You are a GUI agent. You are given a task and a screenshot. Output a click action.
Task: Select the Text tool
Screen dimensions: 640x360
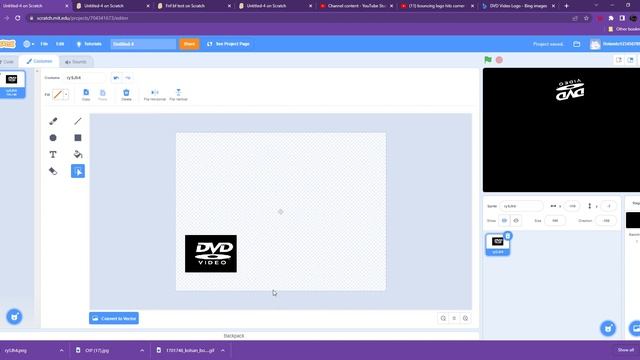tap(53, 155)
